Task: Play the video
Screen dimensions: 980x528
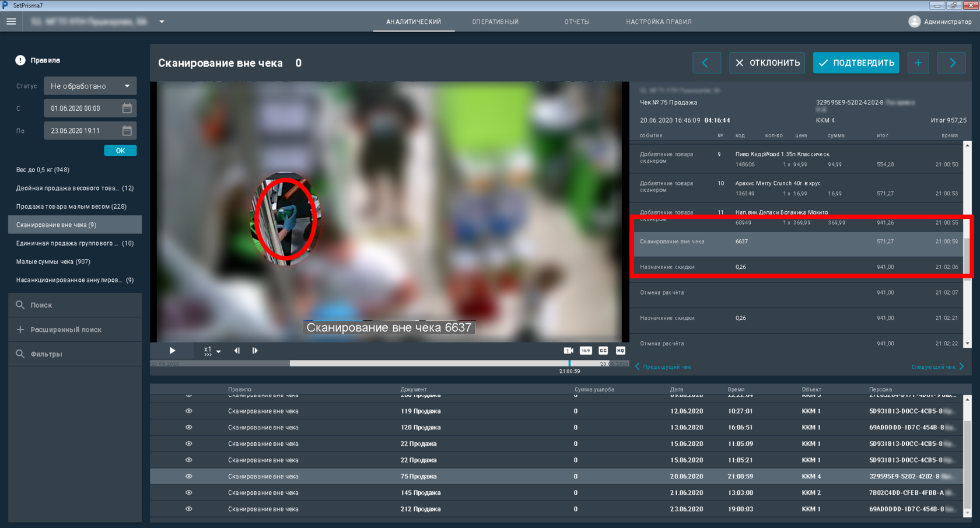Action: pos(172,351)
